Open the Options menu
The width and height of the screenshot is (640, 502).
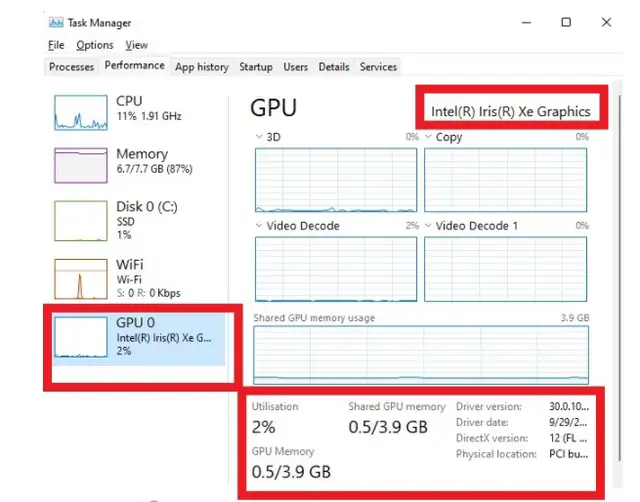coord(95,45)
